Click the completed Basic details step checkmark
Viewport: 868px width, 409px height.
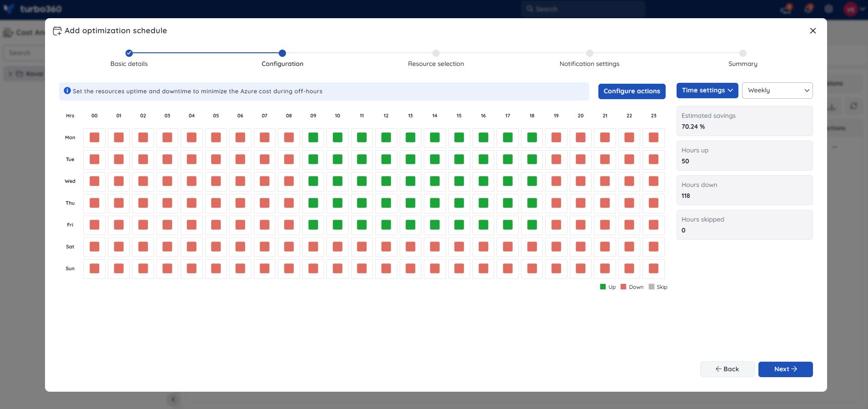click(129, 53)
